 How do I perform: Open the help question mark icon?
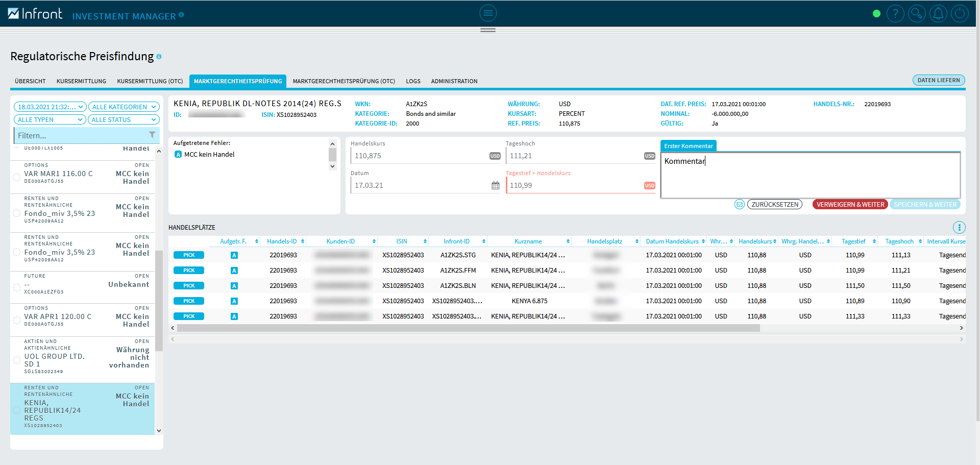coord(895,14)
